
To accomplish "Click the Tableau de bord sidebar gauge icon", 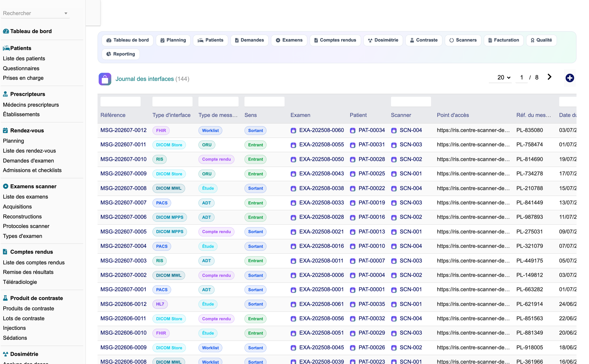I will click(x=6, y=31).
